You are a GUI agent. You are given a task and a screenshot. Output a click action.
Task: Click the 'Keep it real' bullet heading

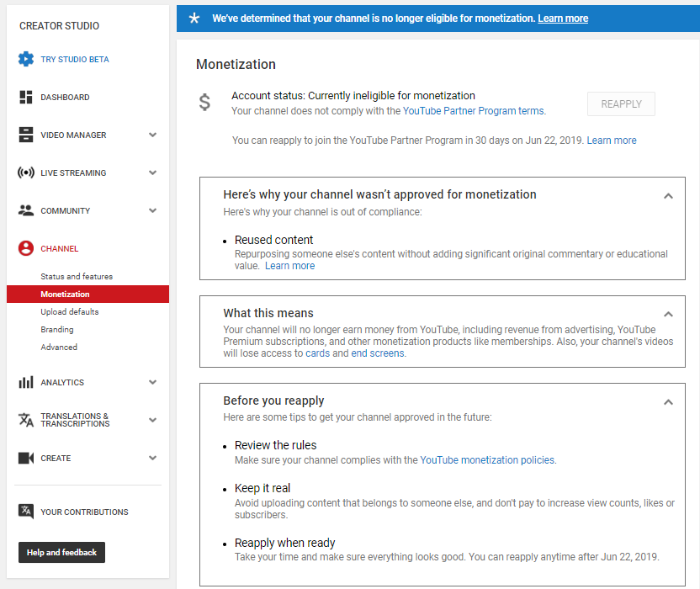[x=262, y=488]
